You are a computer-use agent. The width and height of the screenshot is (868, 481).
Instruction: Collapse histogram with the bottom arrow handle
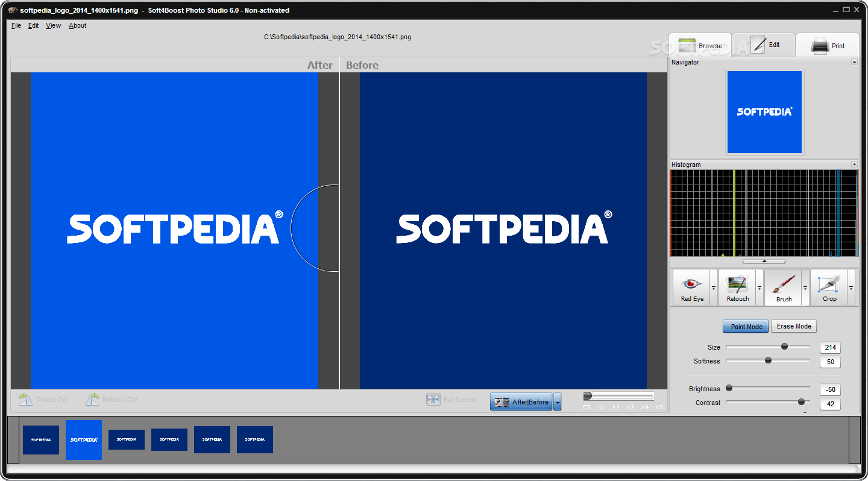(x=764, y=261)
